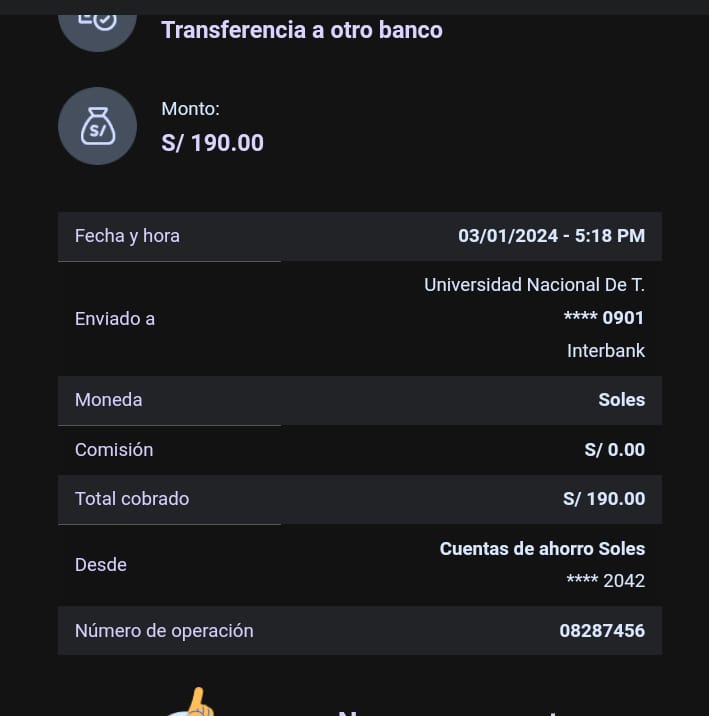The height and width of the screenshot is (716, 709).
Task: Select source account ending in 2042
Action: point(605,581)
